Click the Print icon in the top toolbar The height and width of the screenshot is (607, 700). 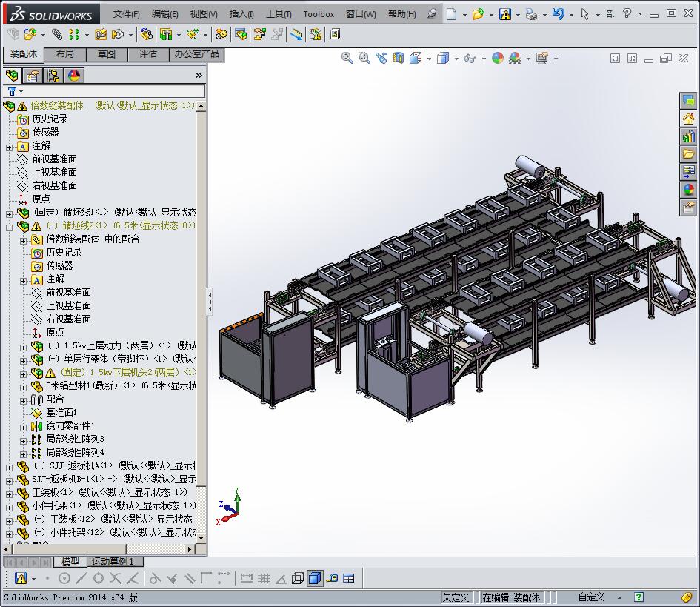[531, 14]
